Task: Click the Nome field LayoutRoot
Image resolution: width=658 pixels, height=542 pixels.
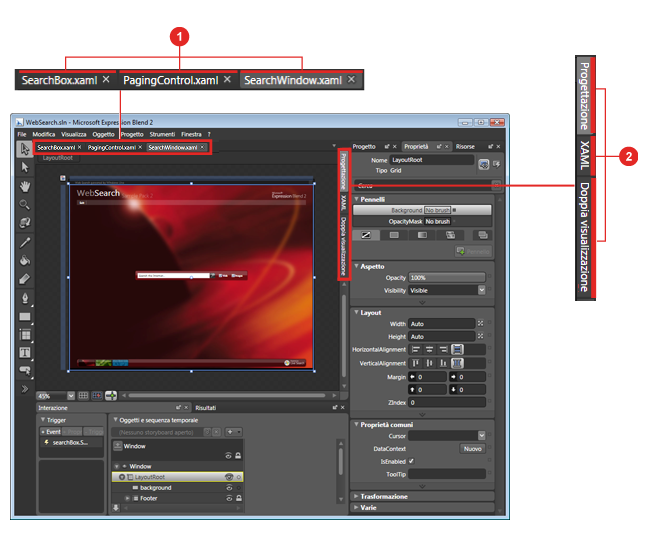Action: click(x=432, y=159)
